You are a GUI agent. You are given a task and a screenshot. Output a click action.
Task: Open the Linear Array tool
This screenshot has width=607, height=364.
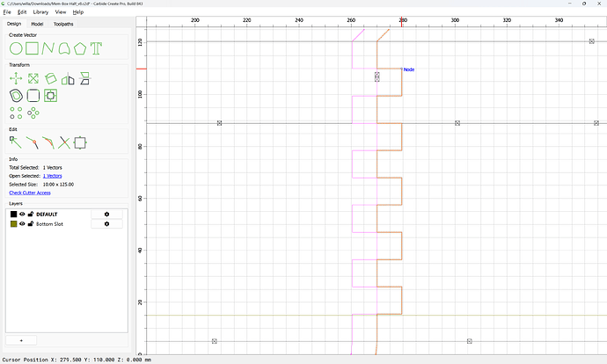(x=16, y=113)
